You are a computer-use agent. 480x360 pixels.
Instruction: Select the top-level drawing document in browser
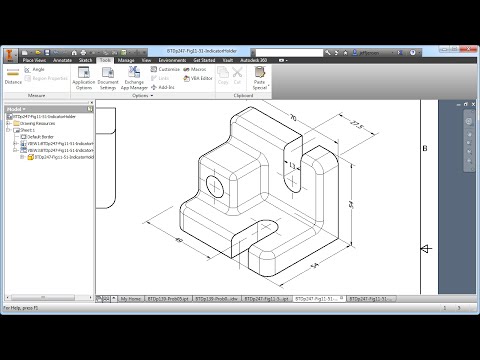tap(42, 117)
